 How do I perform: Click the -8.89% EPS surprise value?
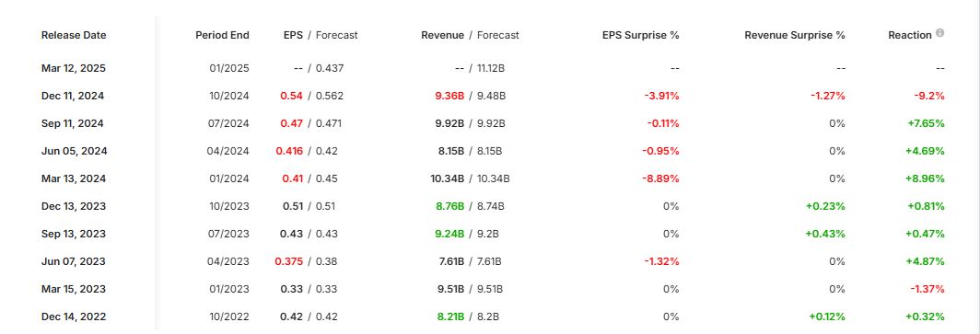[x=661, y=179]
